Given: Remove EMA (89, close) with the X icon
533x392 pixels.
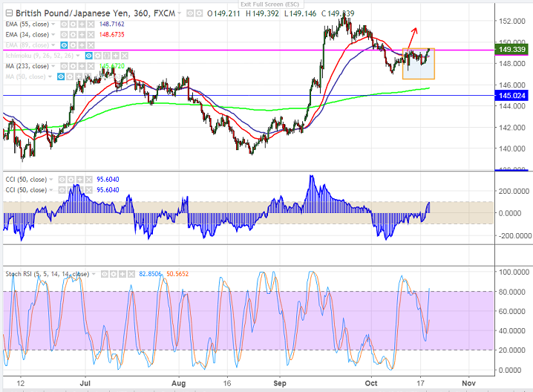Looking at the screenshot, I should pos(91,45).
